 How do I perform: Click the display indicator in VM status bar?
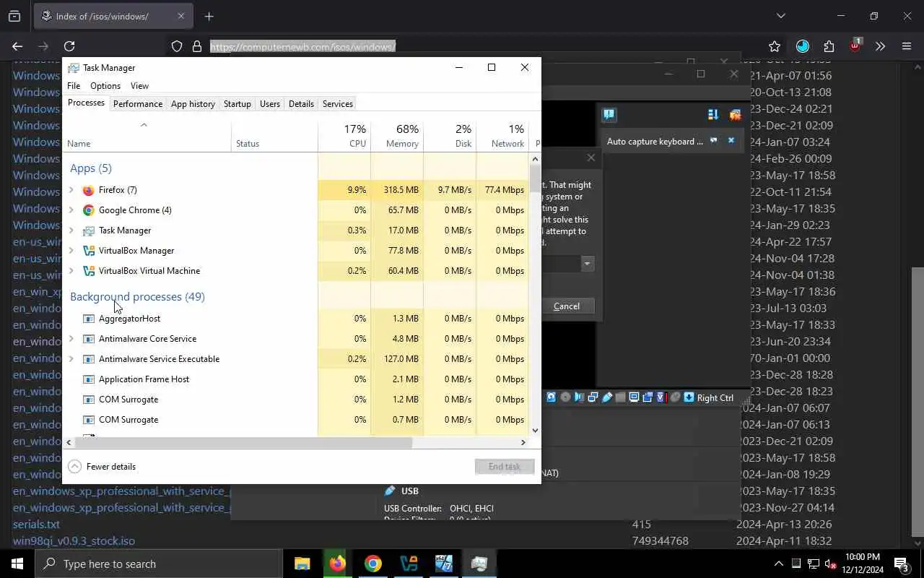coord(634,397)
